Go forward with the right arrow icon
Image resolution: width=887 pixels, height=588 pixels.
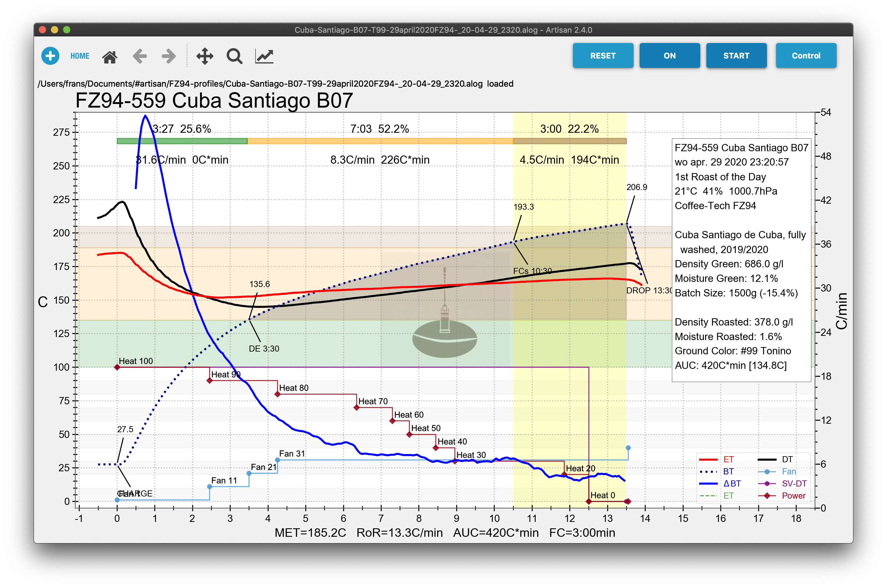tap(169, 56)
